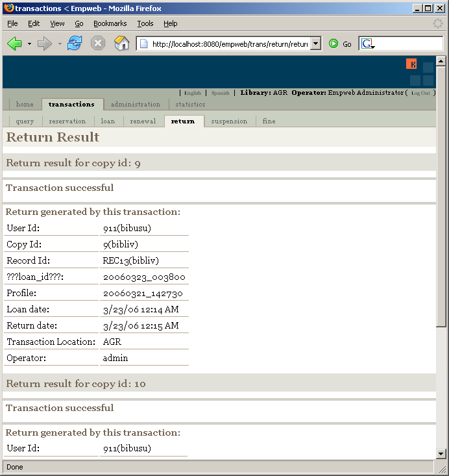The width and height of the screenshot is (449, 476).
Task: Select the return sub-tab
Action: coord(183,121)
